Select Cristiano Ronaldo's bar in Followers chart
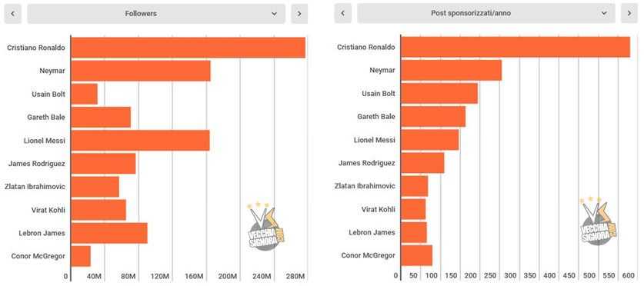The image size is (644, 286). [x=188, y=48]
